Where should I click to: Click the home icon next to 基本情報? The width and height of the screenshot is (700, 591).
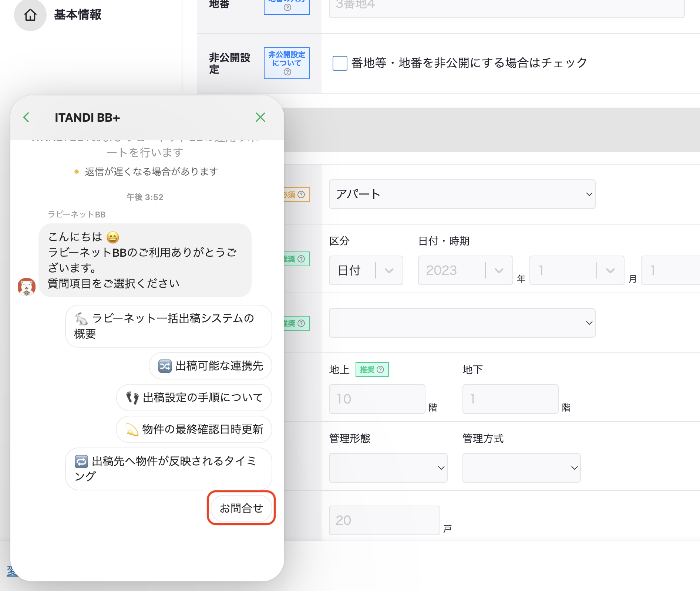pyautogui.click(x=30, y=15)
